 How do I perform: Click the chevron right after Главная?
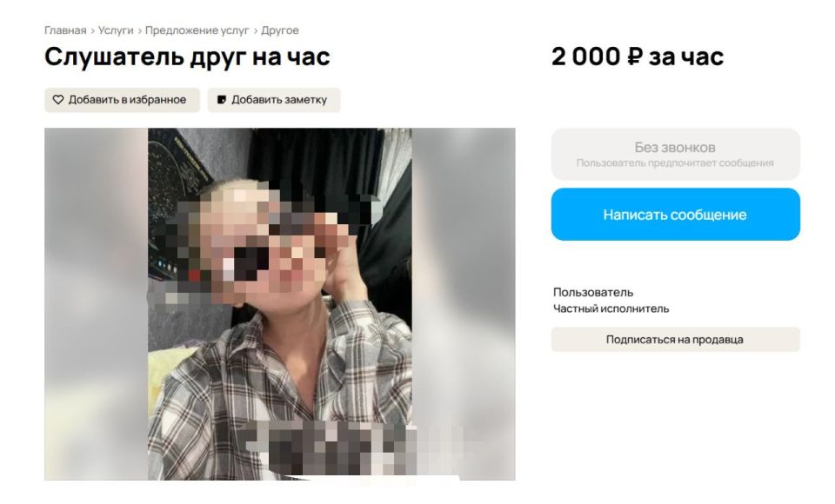[x=93, y=31]
